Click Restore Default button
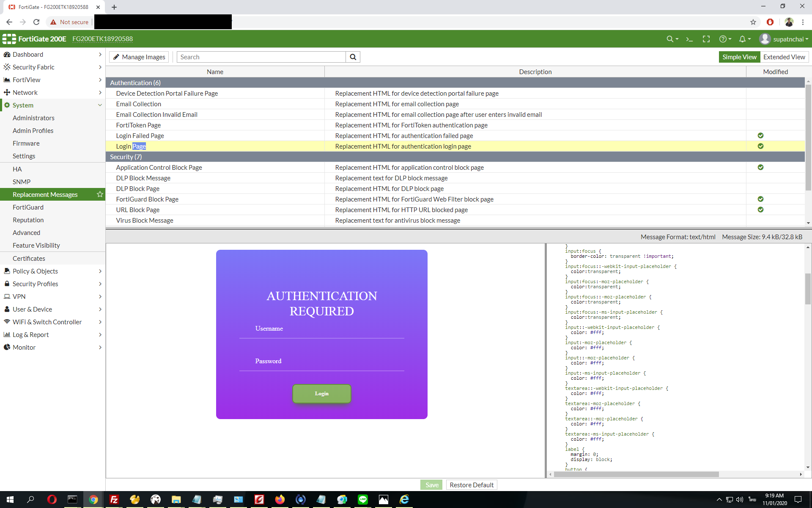This screenshot has width=812, height=508. [472, 485]
